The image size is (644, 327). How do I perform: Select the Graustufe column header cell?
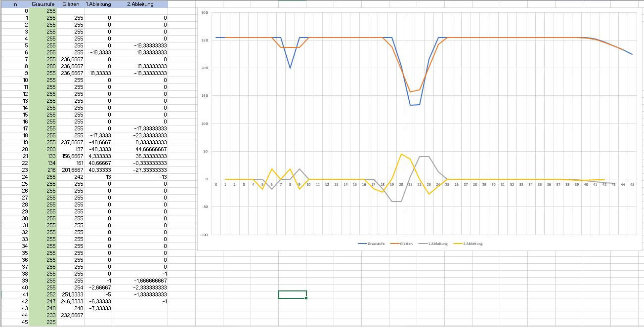[x=43, y=4]
